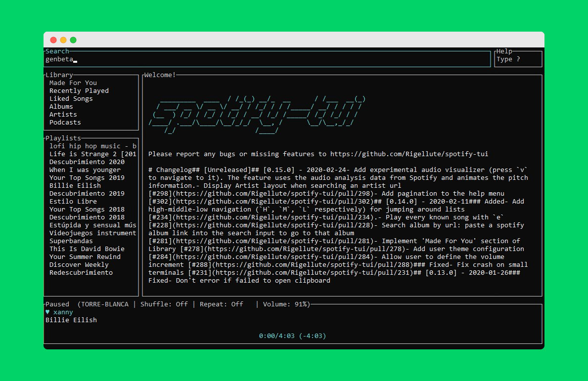Select the Life is Strange 2 playlist

point(93,154)
